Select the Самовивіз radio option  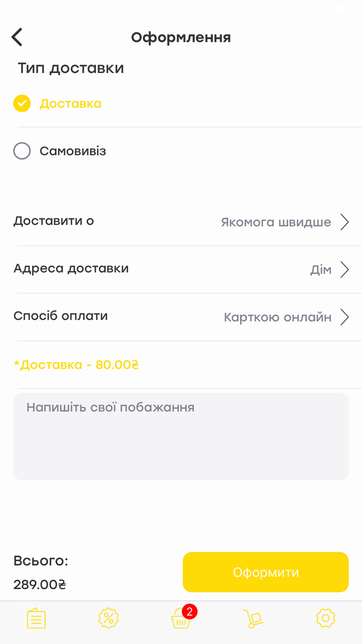click(22, 151)
